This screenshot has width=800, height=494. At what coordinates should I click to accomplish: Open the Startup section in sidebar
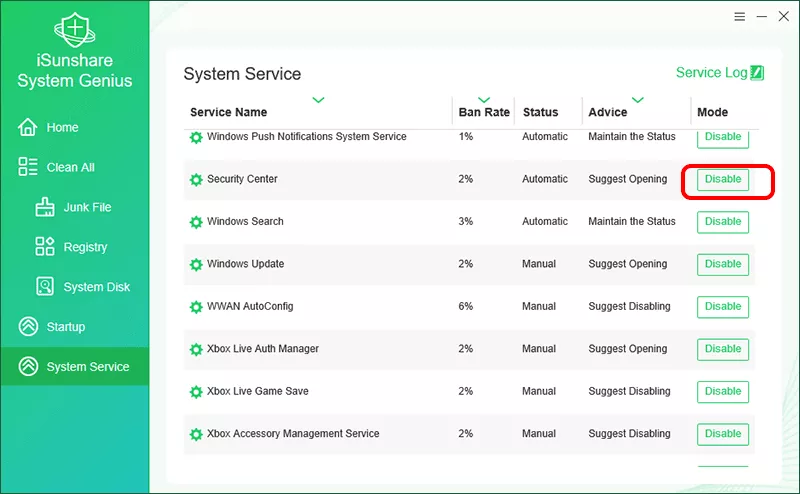click(x=65, y=327)
